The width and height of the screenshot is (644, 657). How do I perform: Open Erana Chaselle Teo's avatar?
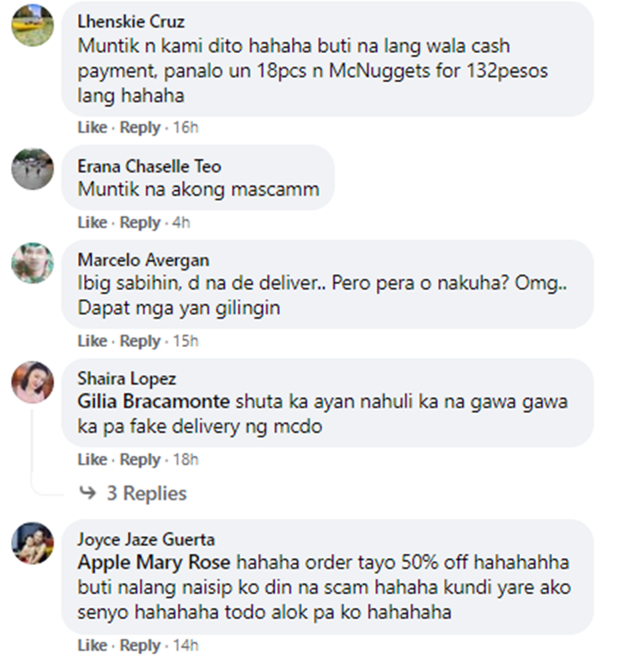click(x=33, y=169)
